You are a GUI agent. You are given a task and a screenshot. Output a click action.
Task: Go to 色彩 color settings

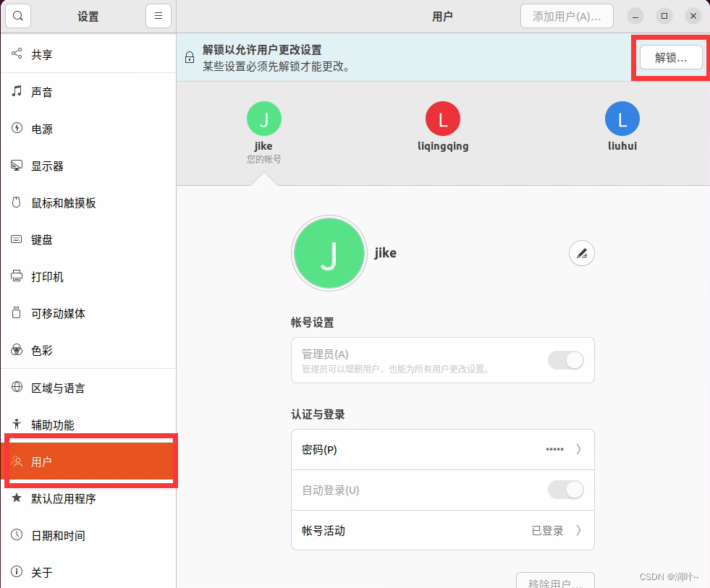88,351
